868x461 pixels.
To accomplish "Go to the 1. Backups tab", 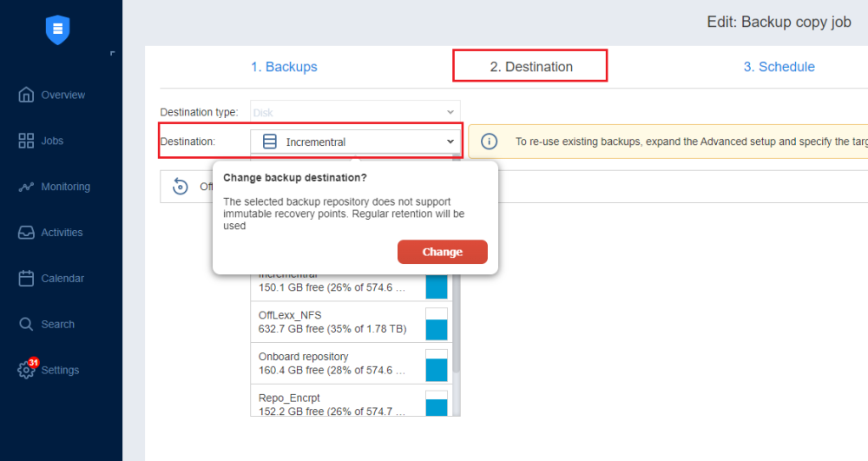I will tap(284, 67).
